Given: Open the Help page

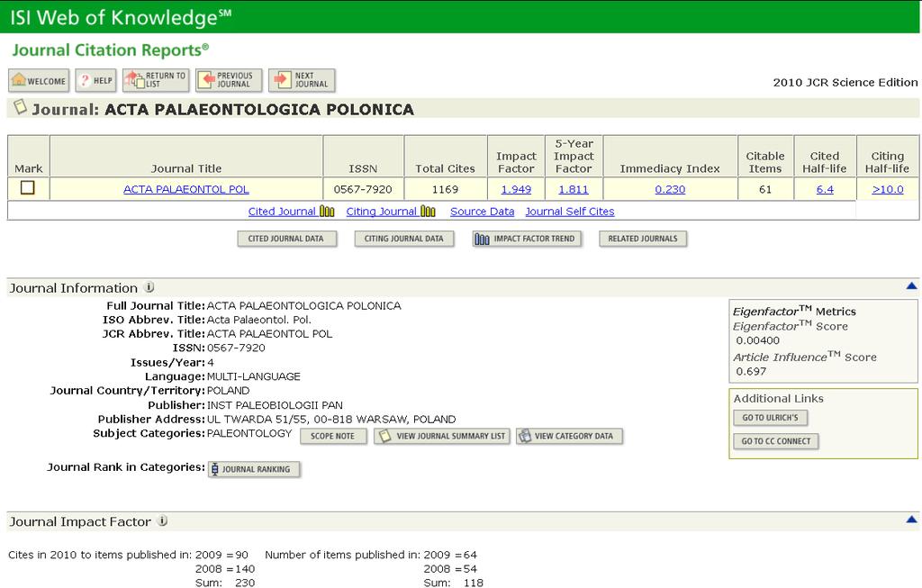Looking at the screenshot, I should click(x=95, y=80).
